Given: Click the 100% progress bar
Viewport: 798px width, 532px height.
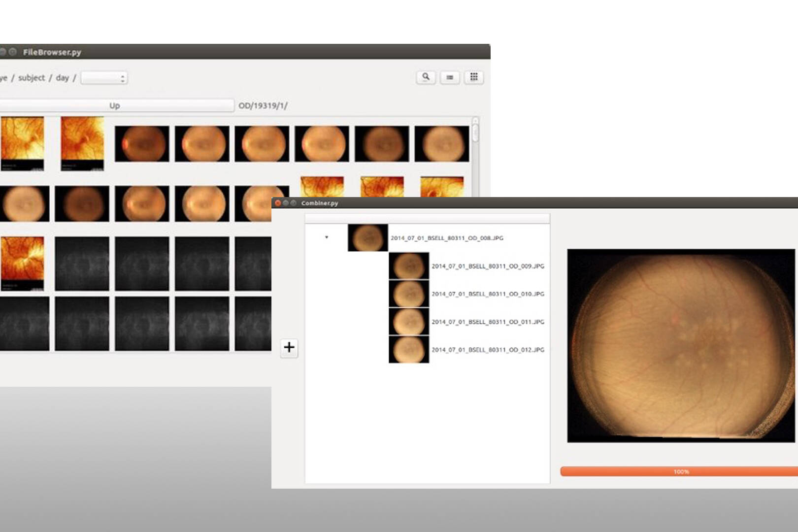Looking at the screenshot, I should 680,471.
